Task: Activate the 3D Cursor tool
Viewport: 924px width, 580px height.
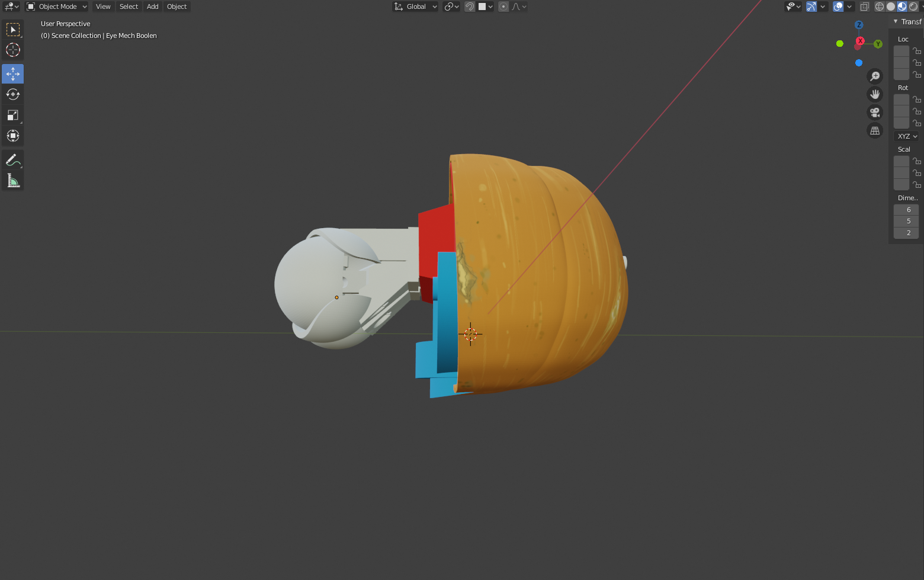Action: [x=13, y=50]
